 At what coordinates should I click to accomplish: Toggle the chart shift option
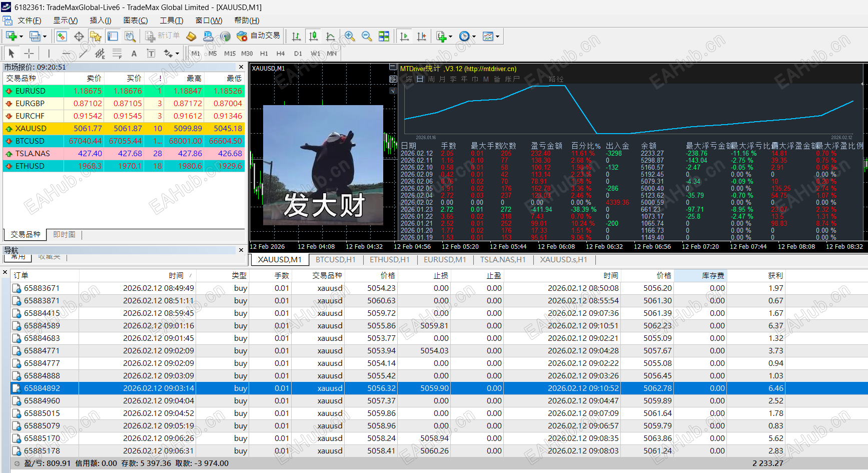422,36
